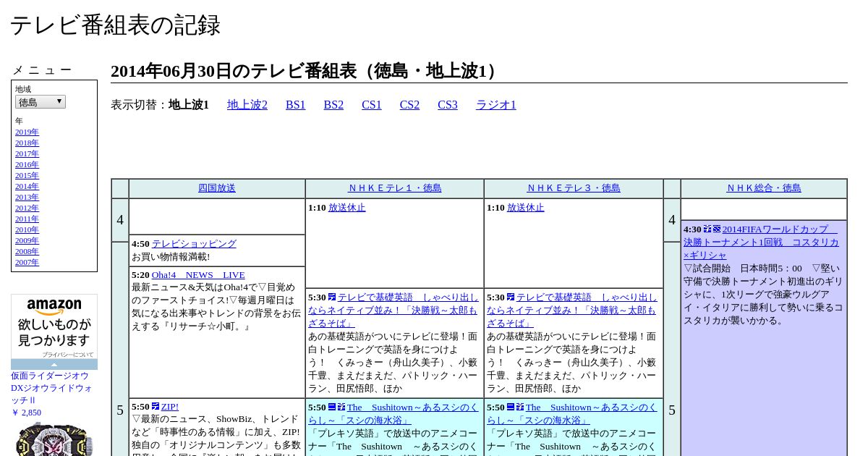The width and height of the screenshot is (868, 456).
Task: Open the 5:50 ZIP! program link
Action: coord(170,407)
